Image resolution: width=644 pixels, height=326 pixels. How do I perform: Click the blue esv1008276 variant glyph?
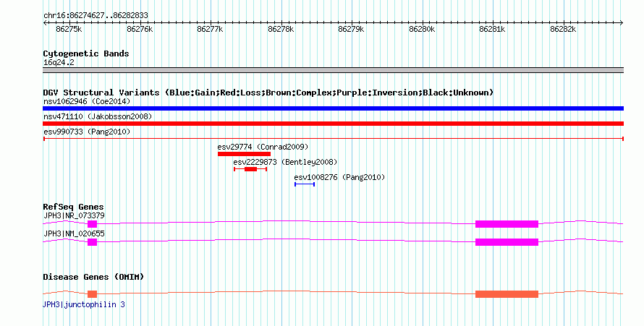(x=305, y=184)
